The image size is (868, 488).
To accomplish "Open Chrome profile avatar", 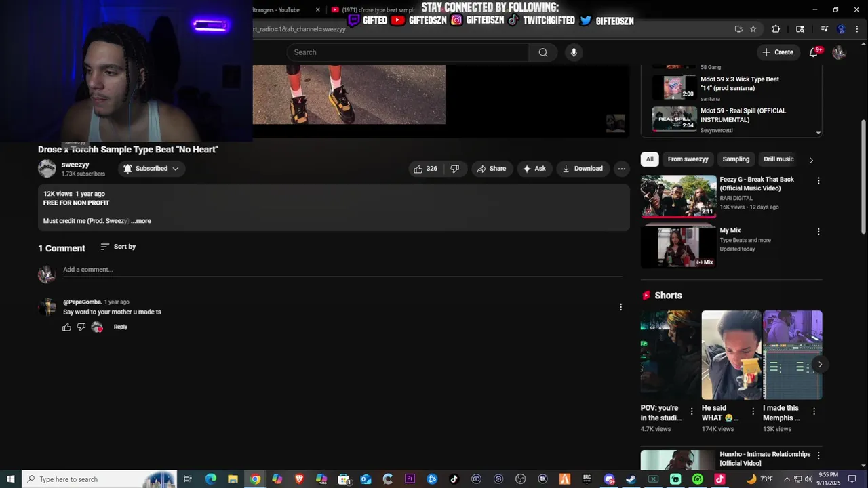I will pyautogui.click(x=842, y=29).
